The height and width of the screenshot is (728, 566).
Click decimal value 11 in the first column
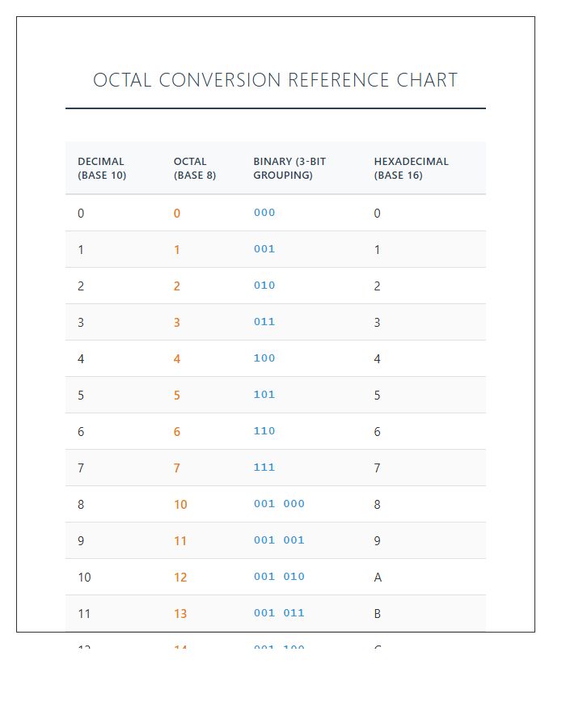[x=84, y=614]
